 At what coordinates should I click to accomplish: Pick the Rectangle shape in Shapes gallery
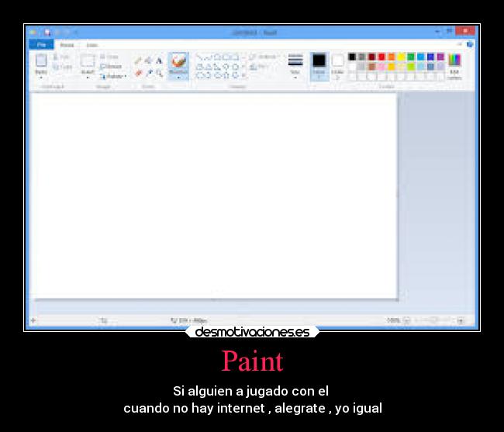[x=226, y=57]
